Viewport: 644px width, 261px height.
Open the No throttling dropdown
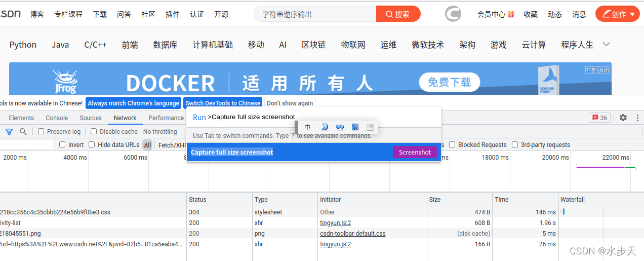(161, 131)
